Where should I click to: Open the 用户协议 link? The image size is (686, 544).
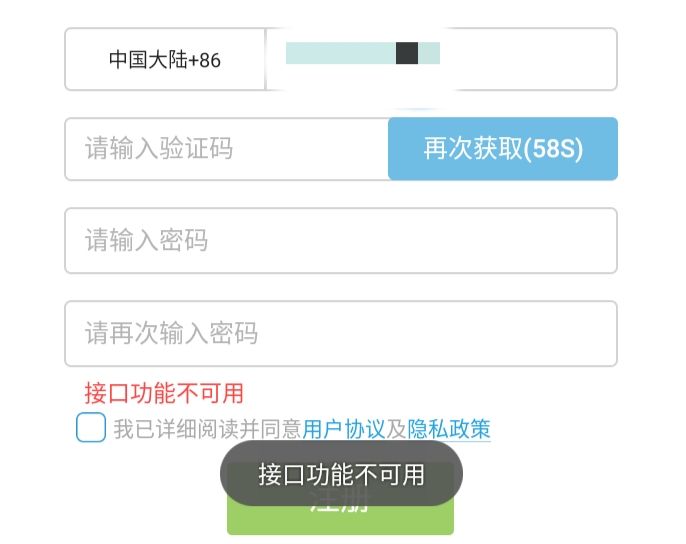(343, 429)
